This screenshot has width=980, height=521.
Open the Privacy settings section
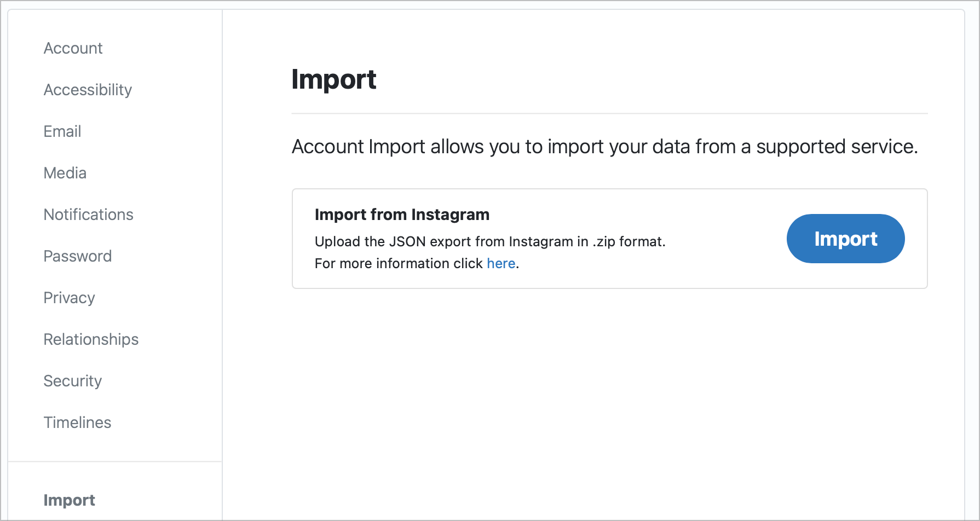click(69, 298)
